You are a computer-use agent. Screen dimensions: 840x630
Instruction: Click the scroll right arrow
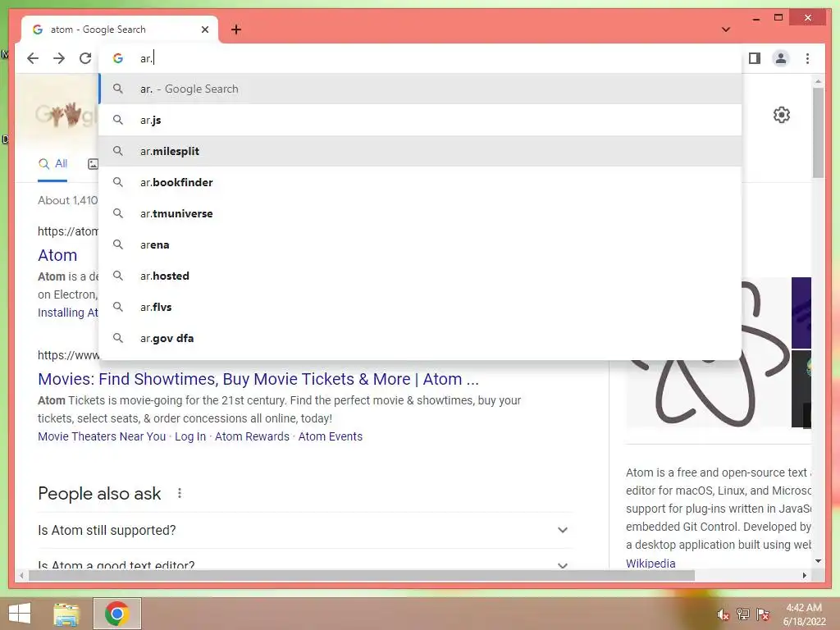click(804, 575)
